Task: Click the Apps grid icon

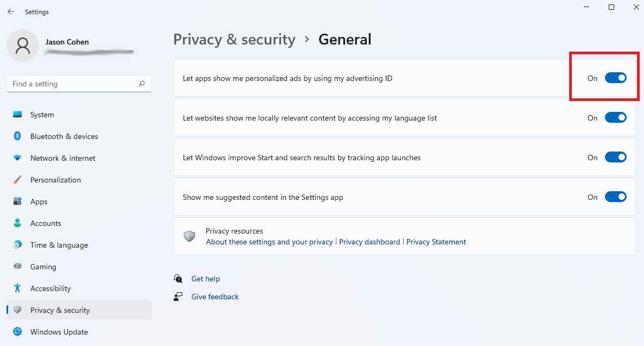Action: [17, 202]
